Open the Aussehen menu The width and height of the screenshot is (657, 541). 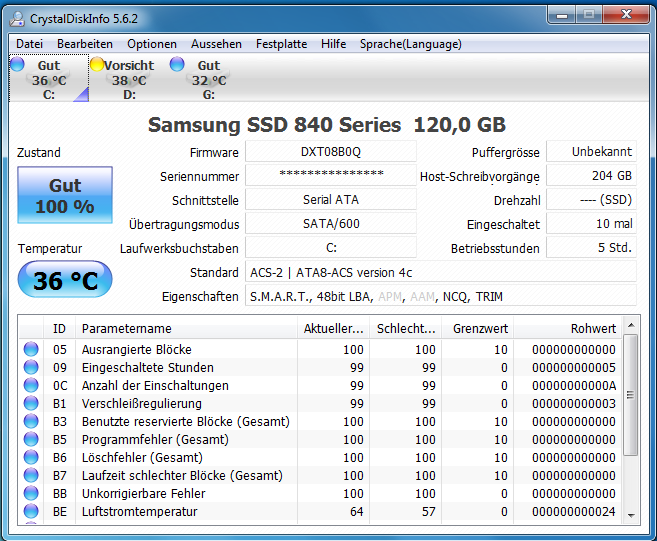coord(216,44)
